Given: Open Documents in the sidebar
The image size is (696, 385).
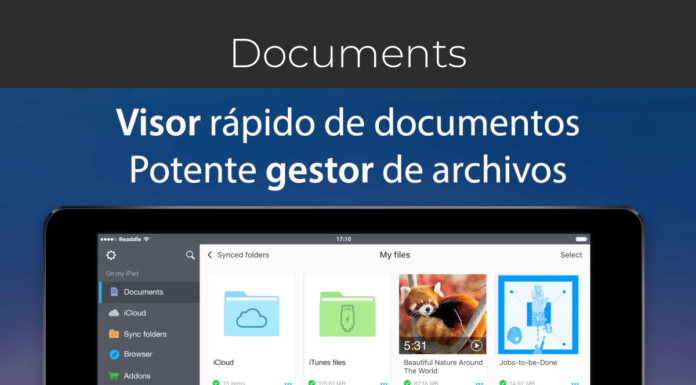Looking at the screenshot, I should (150, 292).
